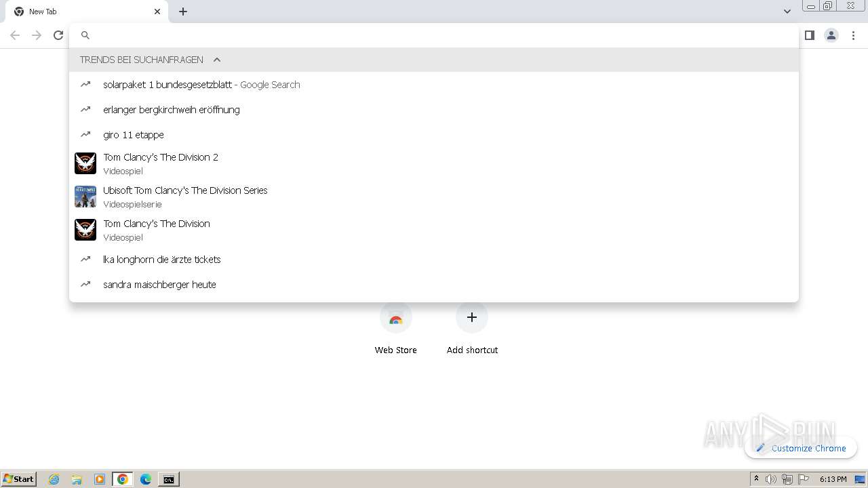Click the search magnifier icon in address bar
Screen dimensions: 868x488
click(x=85, y=35)
